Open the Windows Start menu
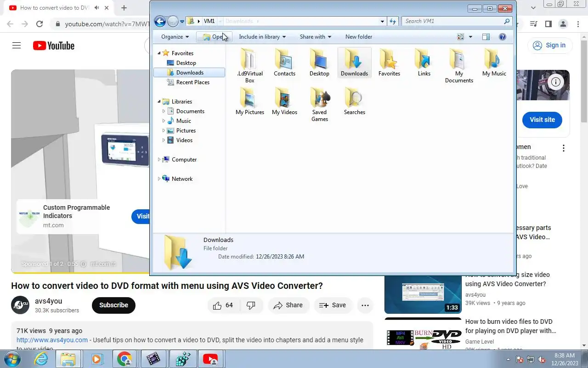The width and height of the screenshot is (588, 368). 12,359
